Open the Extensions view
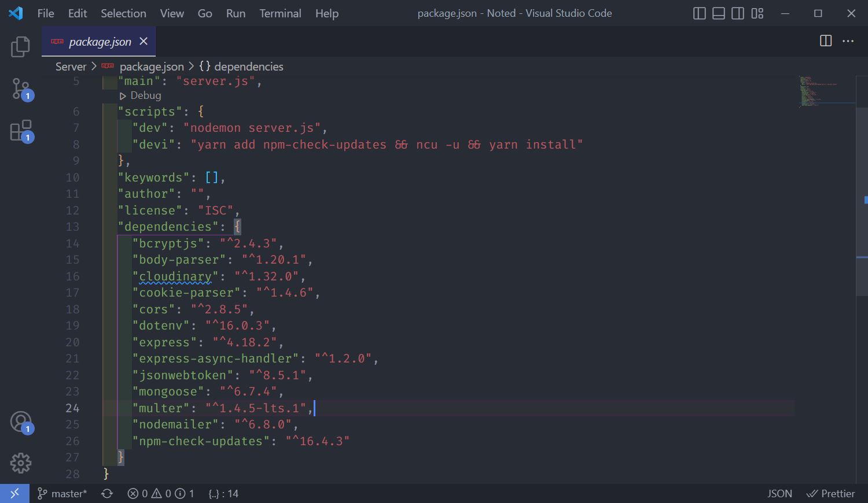The height and width of the screenshot is (503, 868). pyautogui.click(x=21, y=131)
